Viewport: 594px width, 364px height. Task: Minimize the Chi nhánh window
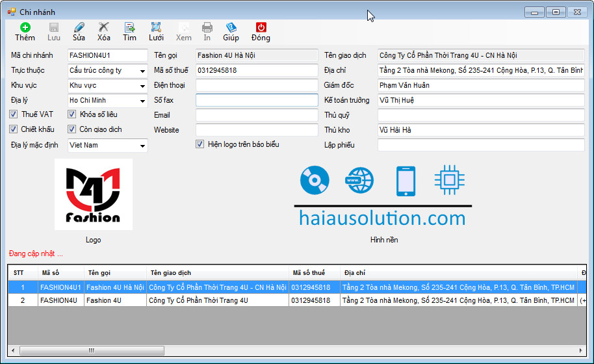tap(534, 12)
